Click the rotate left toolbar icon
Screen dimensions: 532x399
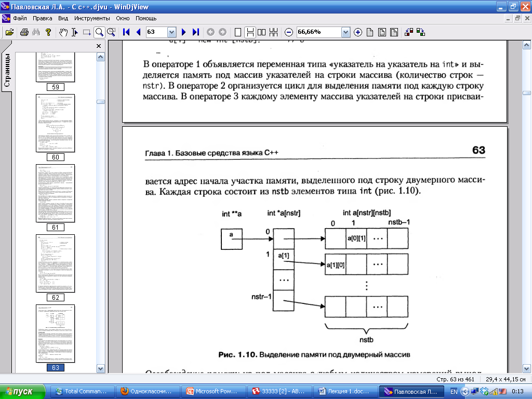tap(409, 32)
